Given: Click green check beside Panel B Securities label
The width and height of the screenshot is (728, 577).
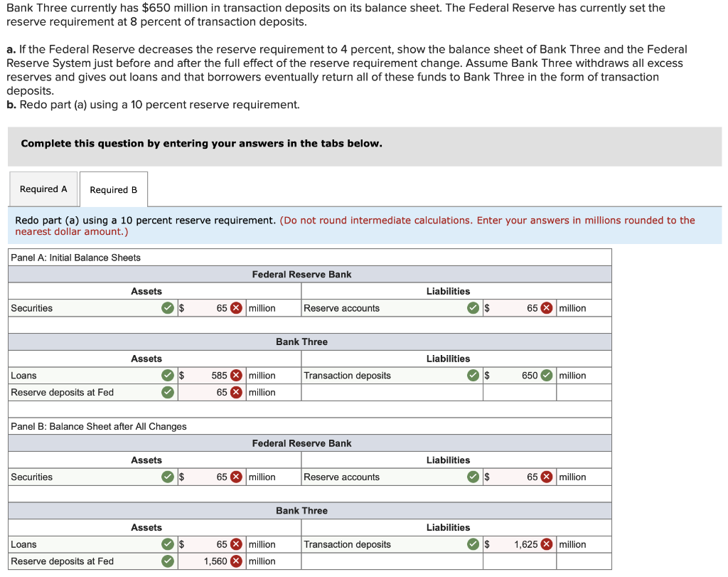Looking at the screenshot, I should [x=168, y=477].
